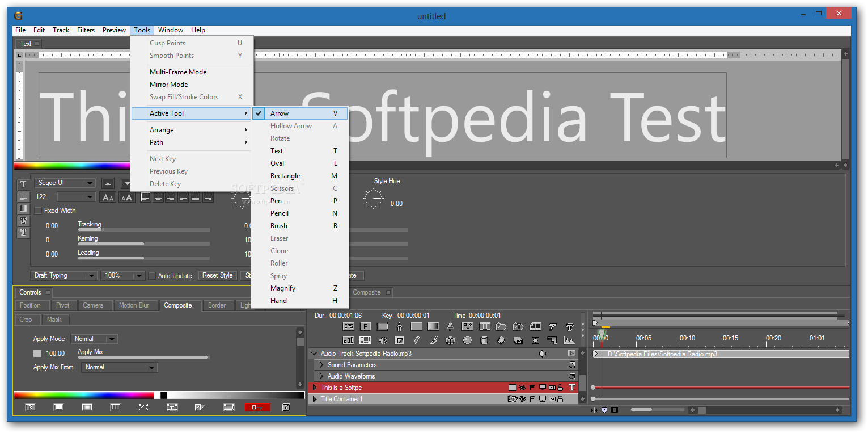The image size is (868, 433).
Task: Open the Segoe UI font dropdown
Action: [65, 183]
